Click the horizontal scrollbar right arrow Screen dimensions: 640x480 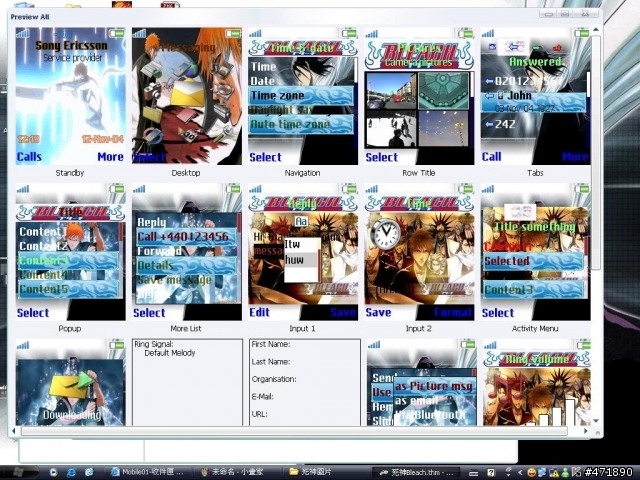pos(587,431)
